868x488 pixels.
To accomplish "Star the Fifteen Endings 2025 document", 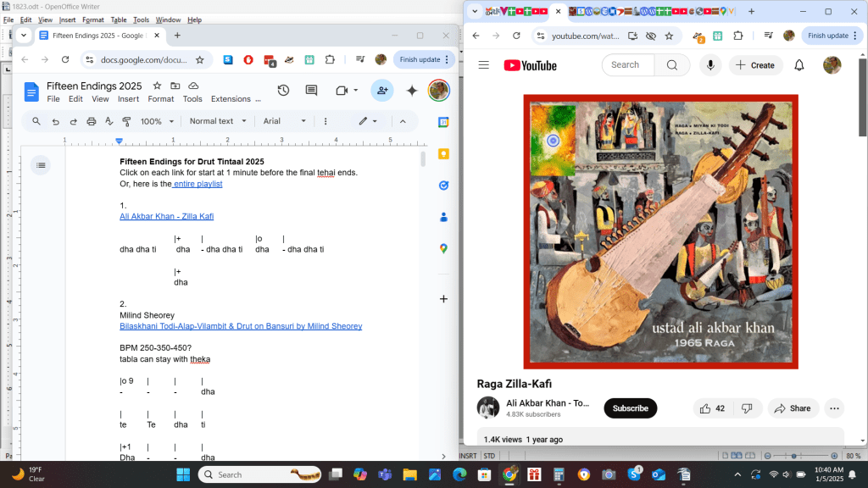I will point(157,86).
